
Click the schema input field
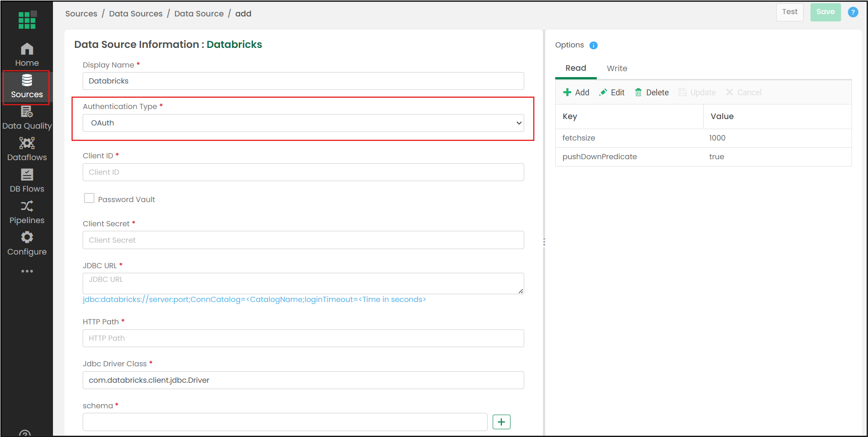pos(285,422)
